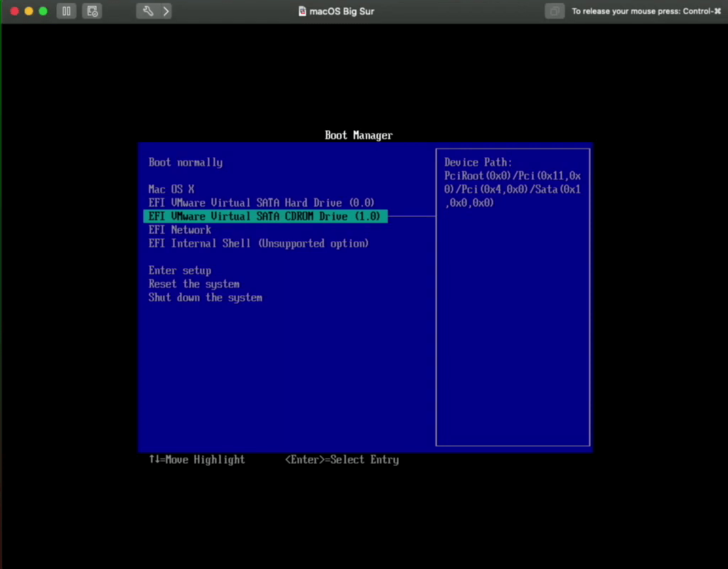Click the dimmed window view icon in title bar

(x=555, y=11)
